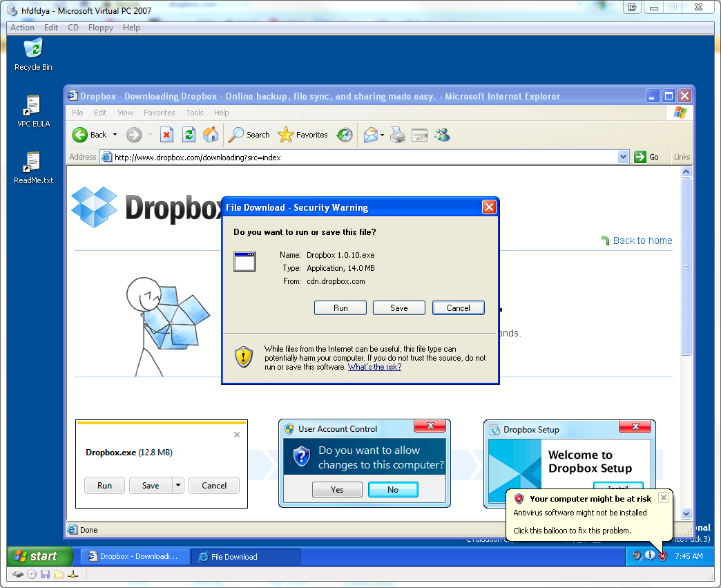The image size is (721, 588).
Task: Click the CD drive icon in Virtual PC status bar
Action: click(32, 574)
